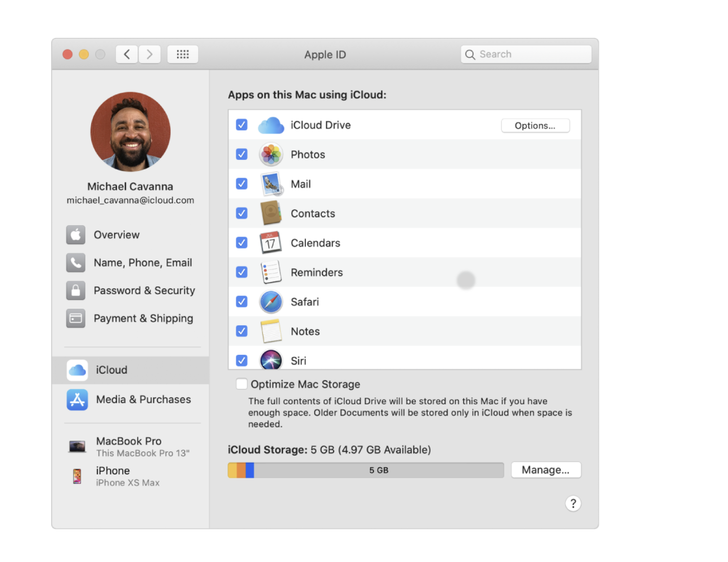Screen dimensions: 728x562
Task: Click the iPhone device icon
Action: tap(77, 476)
